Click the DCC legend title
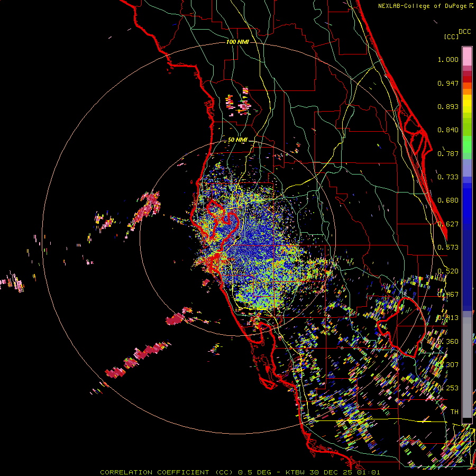The width and height of the screenshot is (476, 476). (464, 32)
